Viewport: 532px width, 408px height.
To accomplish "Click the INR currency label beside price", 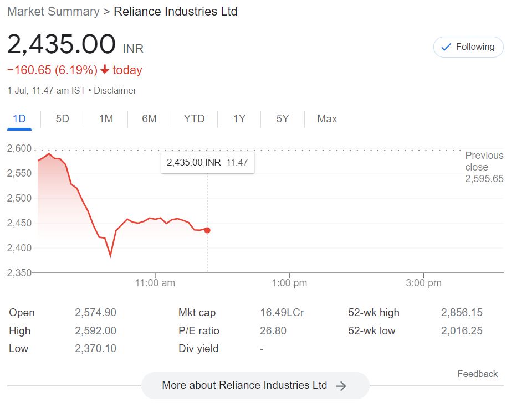I will [134, 49].
